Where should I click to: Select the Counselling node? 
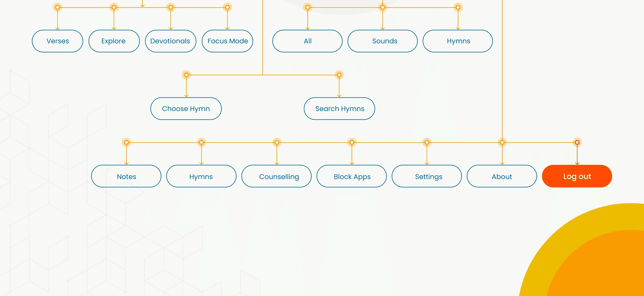[x=277, y=176]
